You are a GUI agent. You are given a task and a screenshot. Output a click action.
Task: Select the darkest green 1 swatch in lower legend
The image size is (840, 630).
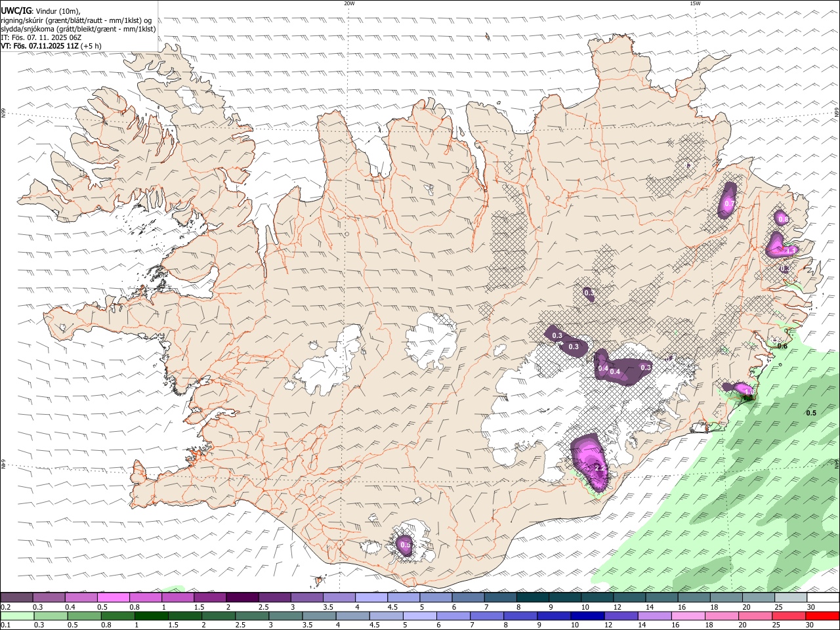point(151,616)
